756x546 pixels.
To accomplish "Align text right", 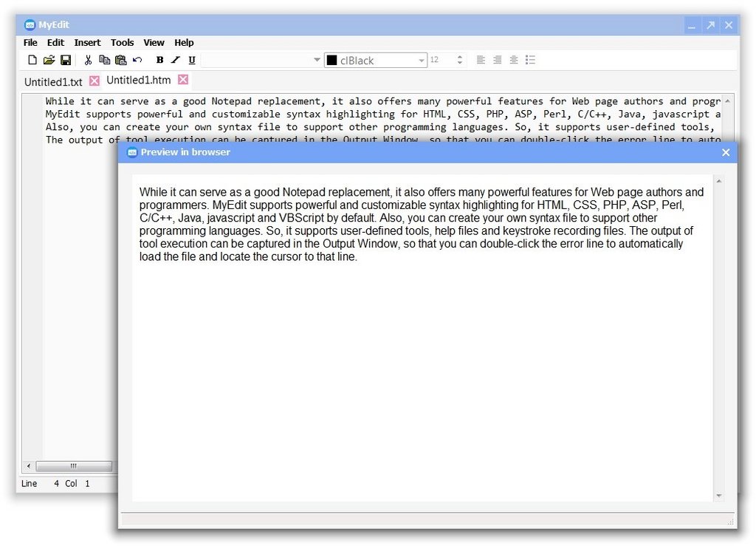I will [x=497, y=60].
